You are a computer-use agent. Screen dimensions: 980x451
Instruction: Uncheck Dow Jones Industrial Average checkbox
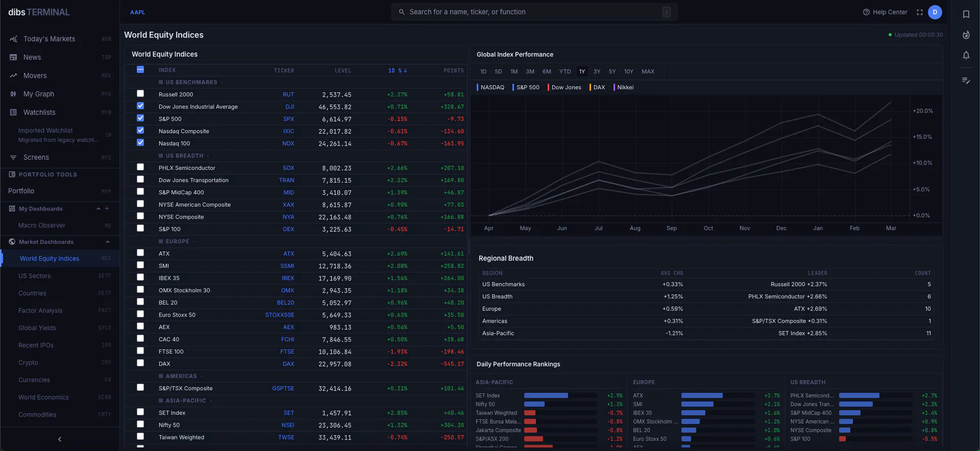(x=140, y=106)
